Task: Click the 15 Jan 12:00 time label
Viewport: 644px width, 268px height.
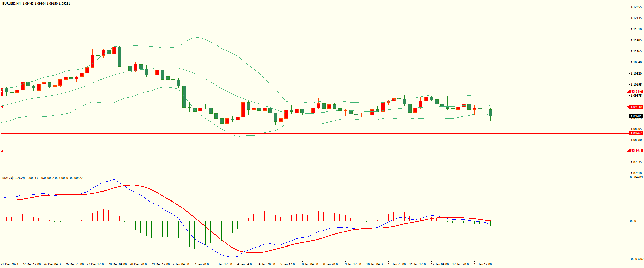Action: [482, 264]
